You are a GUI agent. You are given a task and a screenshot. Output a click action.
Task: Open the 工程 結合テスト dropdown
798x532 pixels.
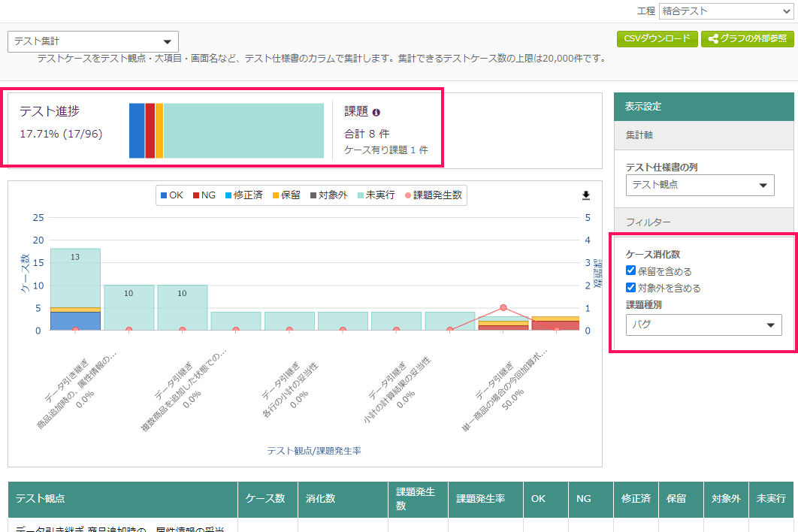pos(726,11)
